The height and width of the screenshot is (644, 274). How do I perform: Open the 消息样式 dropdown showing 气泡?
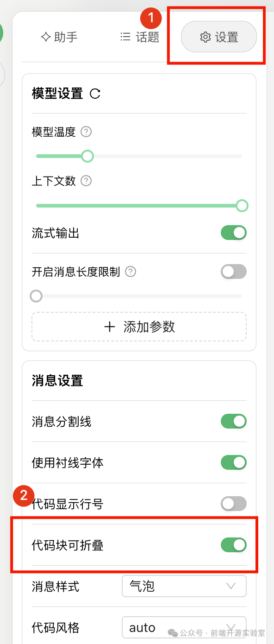pyautogui.click(x=184, y=586)
